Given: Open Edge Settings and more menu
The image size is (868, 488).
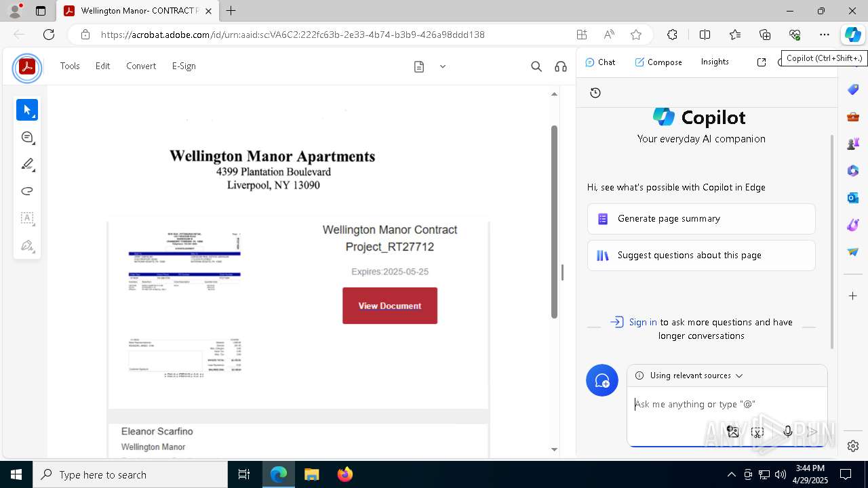Looking at the screenshot, I should pyautogui.click(x=825, y=35).
